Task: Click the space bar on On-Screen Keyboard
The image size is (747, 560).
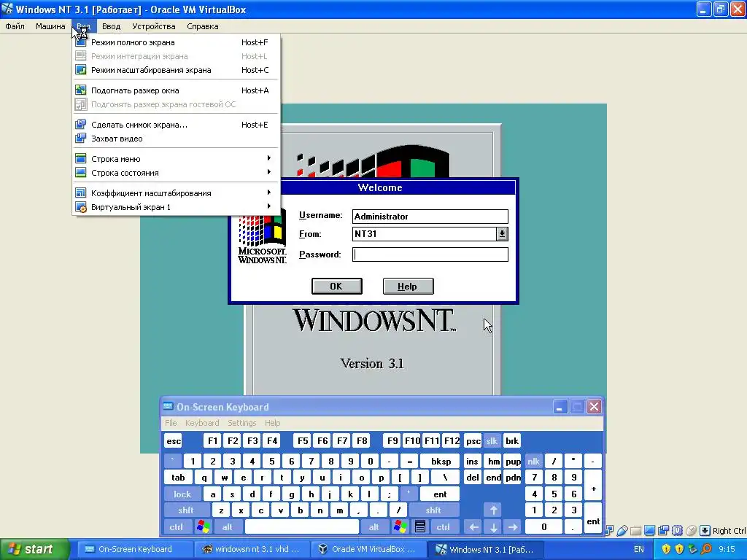Action: coord(301,526)
